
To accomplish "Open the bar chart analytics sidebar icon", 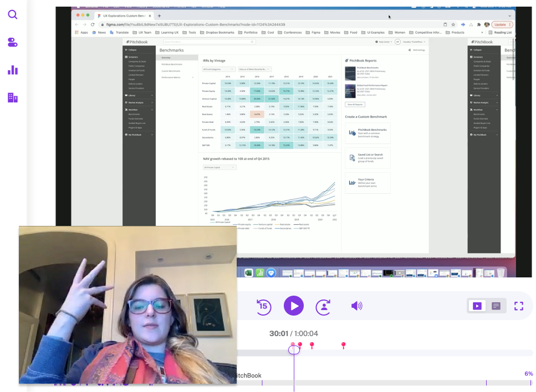I will click(13, 70).
